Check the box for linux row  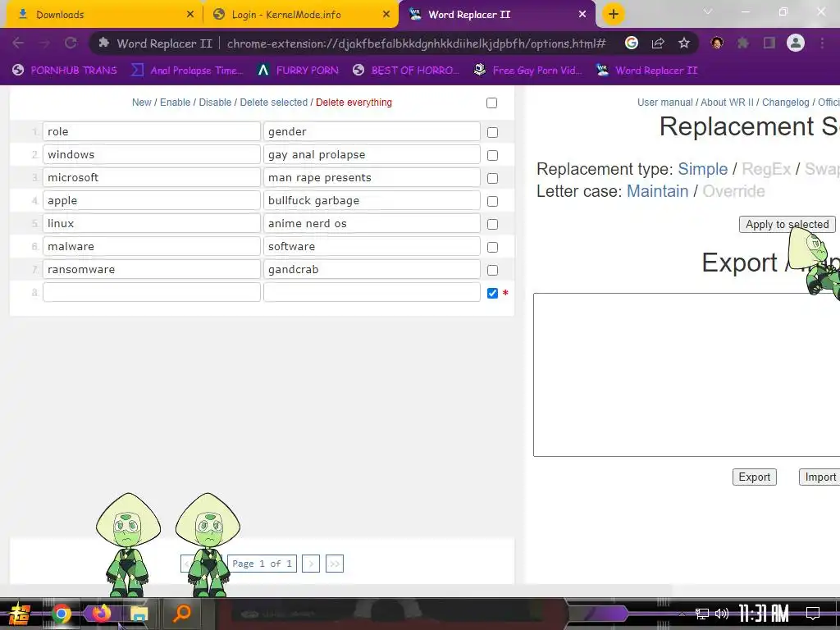tap(492, 225)
